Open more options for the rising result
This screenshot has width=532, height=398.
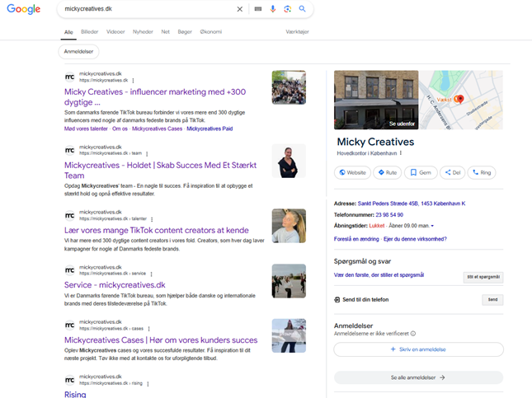[148, 384]
